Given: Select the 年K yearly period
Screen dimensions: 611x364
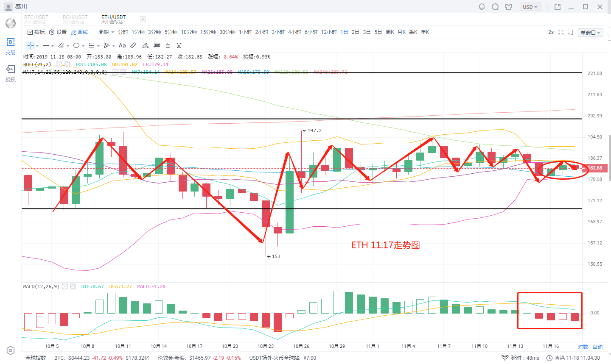Looking at the screenshot, I should (425, 32).
